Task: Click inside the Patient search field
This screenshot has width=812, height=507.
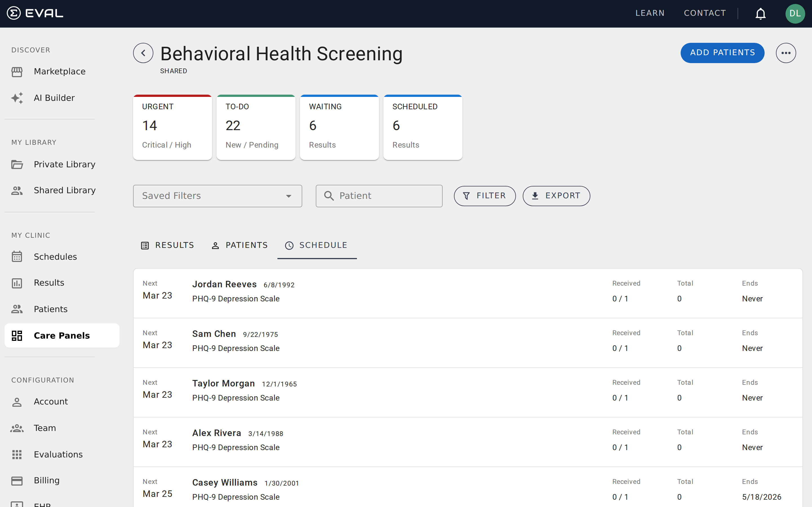Action: click(379, 196)
